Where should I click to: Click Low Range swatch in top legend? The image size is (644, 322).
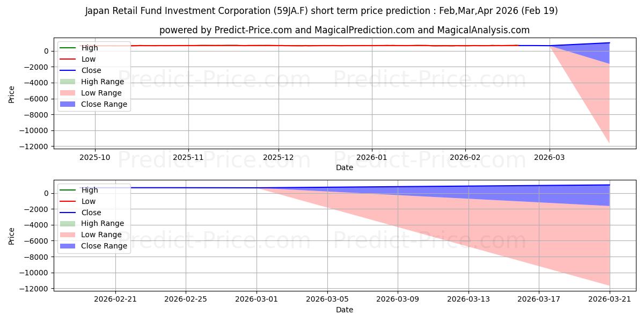[x=67, y=93]
